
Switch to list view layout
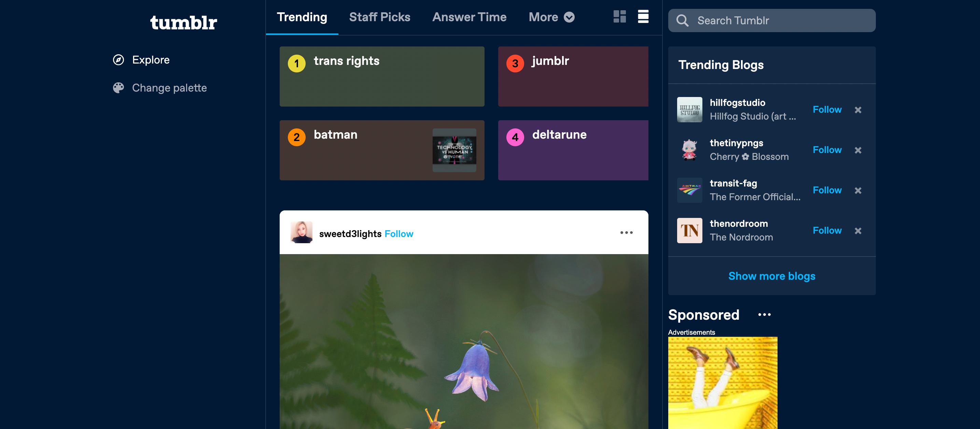pos(643,17)
